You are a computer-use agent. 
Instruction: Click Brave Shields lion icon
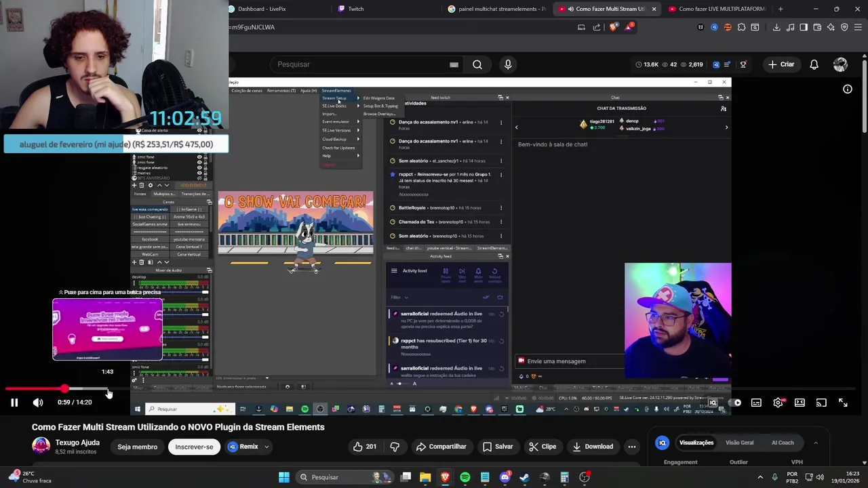tap(614, 27)
